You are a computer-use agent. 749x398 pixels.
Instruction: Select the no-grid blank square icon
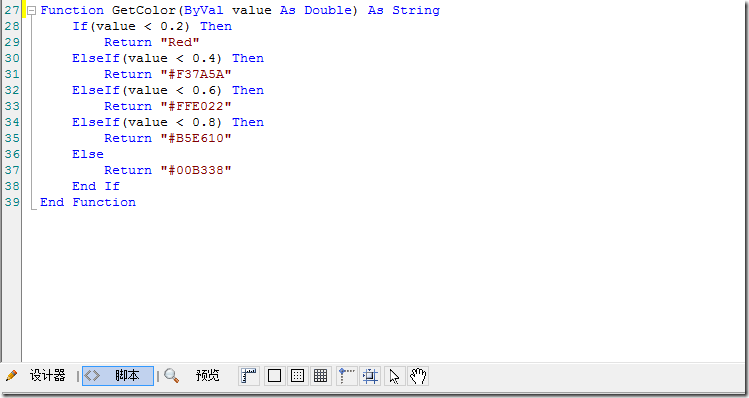pyautogui.click(x=274, y=376)
